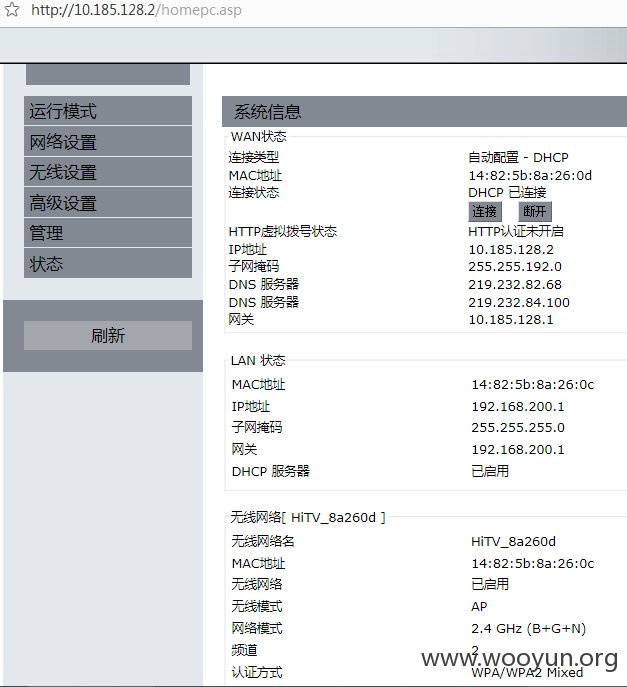Select wireless network name HiTV_8a260d value
Image resolution: width=627 pixels, height=687 pixels.
click(x=514, y=542)
